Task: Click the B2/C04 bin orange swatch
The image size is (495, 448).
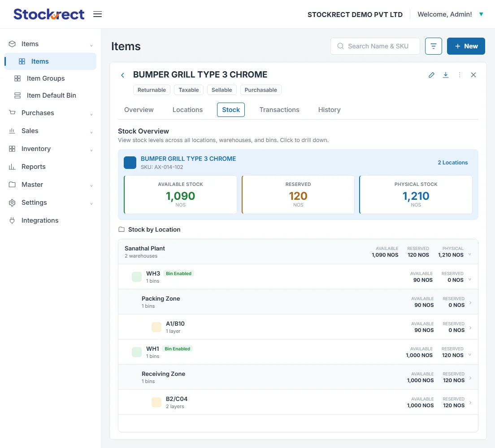Action: coord(156,402)
